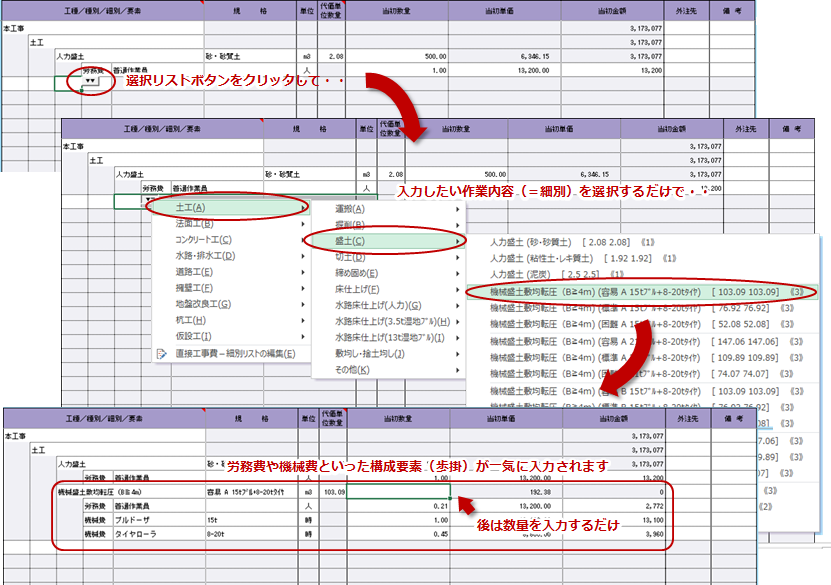Open 水路床仕上げ(13t湿地ブル)(I) submenu entry
Image resolution: width=831 pixels, height=585 pixels.
tap(388, 338)
